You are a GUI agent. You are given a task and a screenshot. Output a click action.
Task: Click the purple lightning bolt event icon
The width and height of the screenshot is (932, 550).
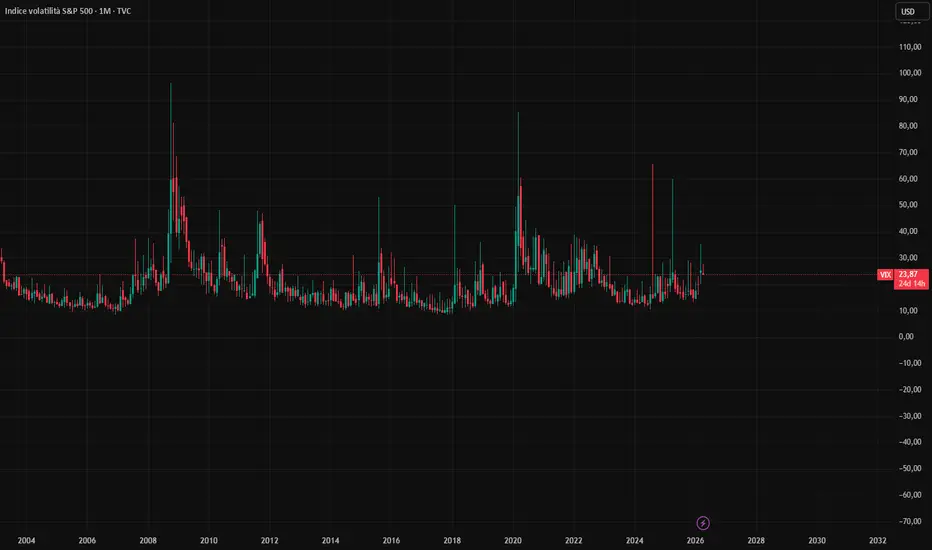pyautogui.click(x=703, y=523)
